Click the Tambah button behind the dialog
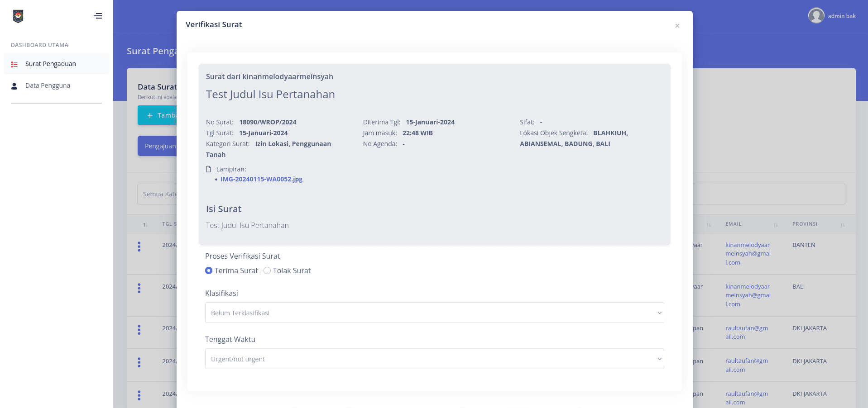Image resolution: width=868 pixels, height=408 pixels. click(157, 115)
